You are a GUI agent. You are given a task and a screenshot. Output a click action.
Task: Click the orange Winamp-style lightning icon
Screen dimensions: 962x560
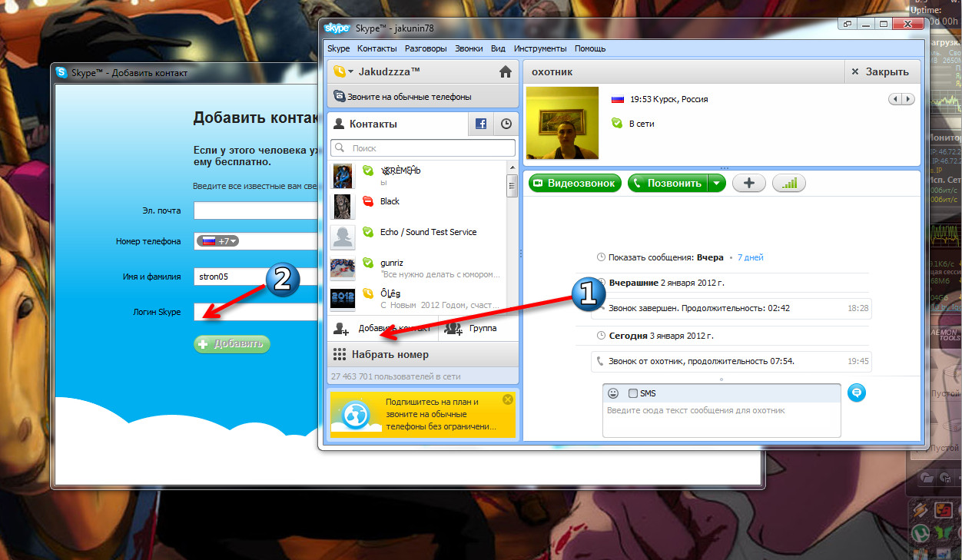[921, 509]
